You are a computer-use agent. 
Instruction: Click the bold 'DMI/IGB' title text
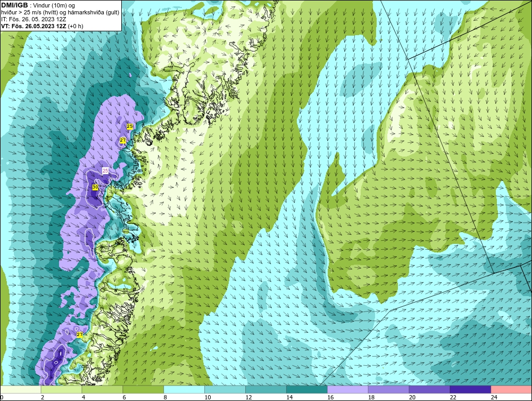(14, 5)
